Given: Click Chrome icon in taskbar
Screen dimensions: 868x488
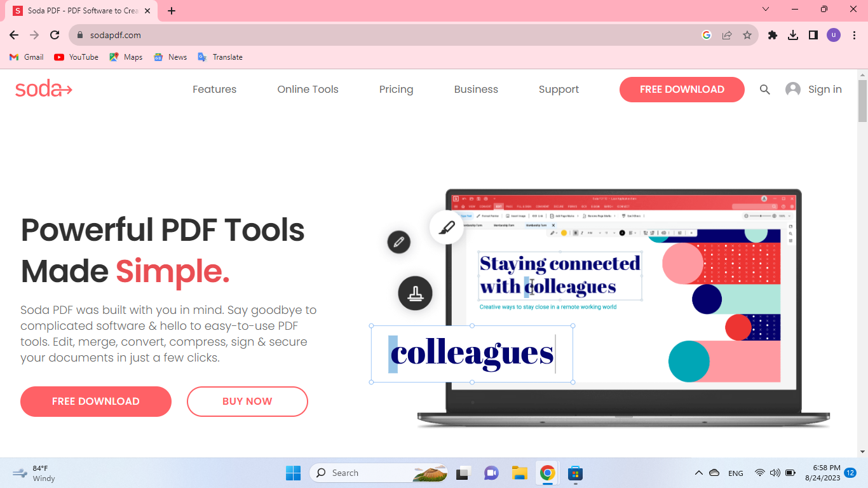Looking at the screenshot, I should click(548, 473).
